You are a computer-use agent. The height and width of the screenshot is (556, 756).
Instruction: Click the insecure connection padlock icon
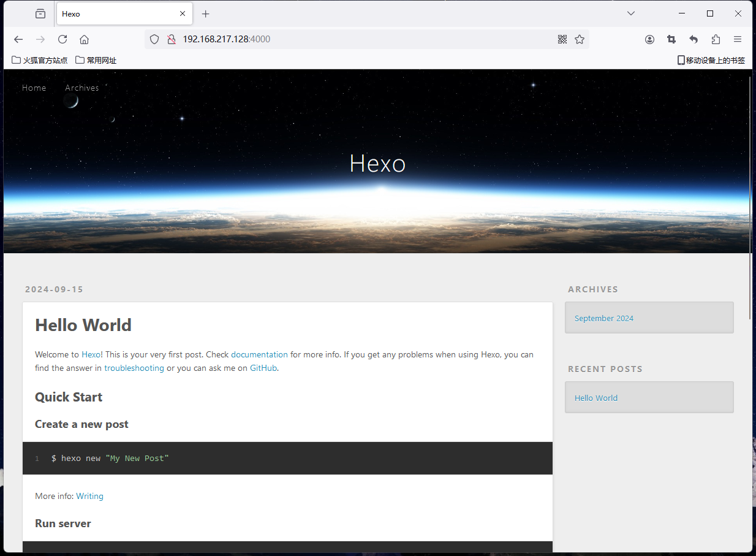(x=172, y=39)
